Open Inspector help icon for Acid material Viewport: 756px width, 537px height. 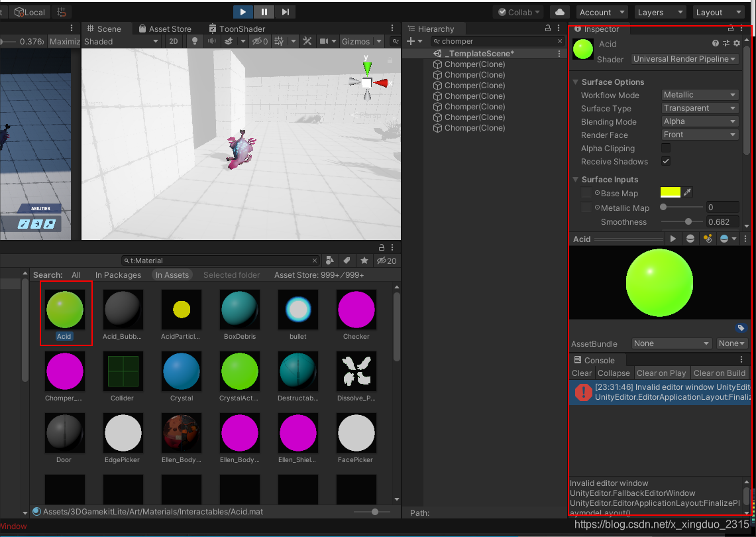click(716, 43)
